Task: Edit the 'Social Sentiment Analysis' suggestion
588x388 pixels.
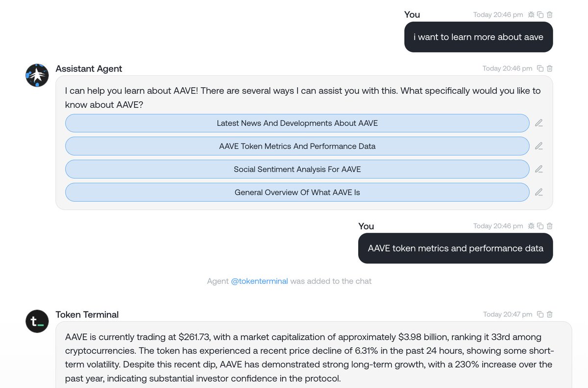Action: pos(539,169)
